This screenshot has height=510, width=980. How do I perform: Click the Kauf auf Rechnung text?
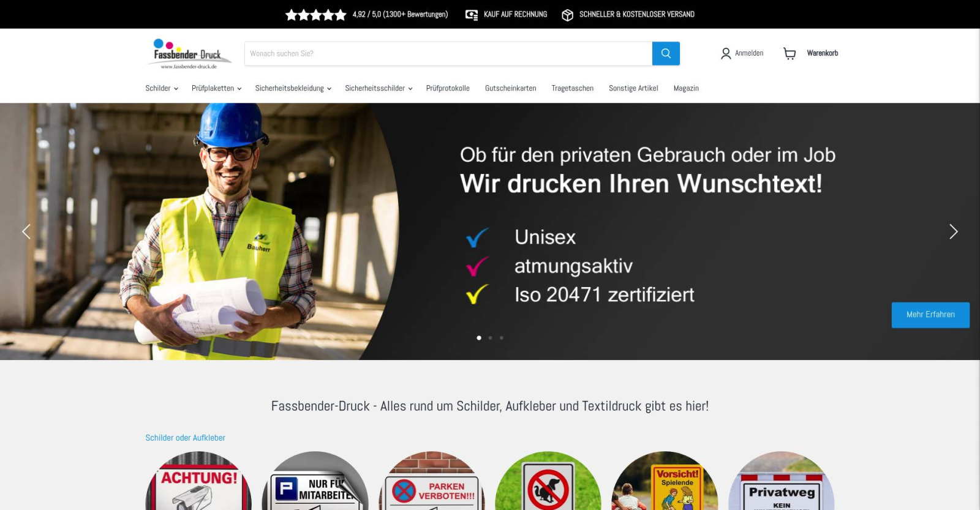(515, 14)
